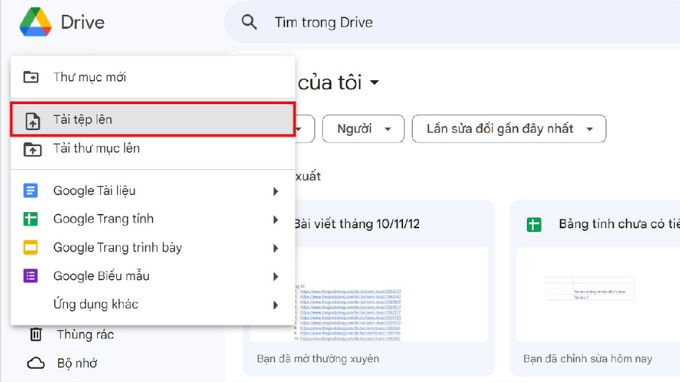680x382 pixels.
Task: Open Bài viết tháng 10/11/12 preview thumbnail
Action: 369,294
